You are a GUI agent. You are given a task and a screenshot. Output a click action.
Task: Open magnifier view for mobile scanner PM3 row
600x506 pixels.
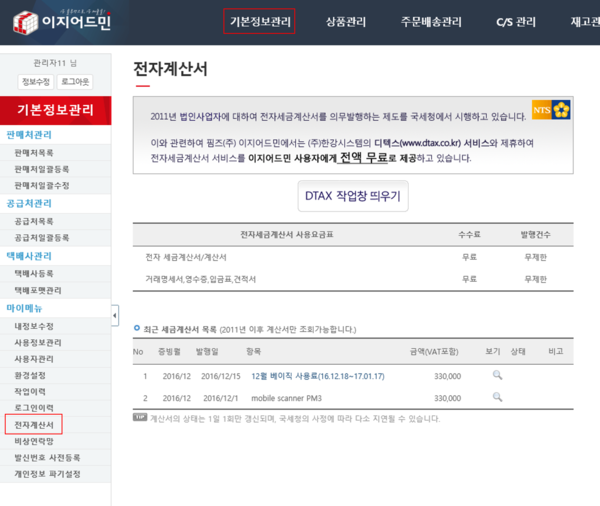click(x=497, y=397)
